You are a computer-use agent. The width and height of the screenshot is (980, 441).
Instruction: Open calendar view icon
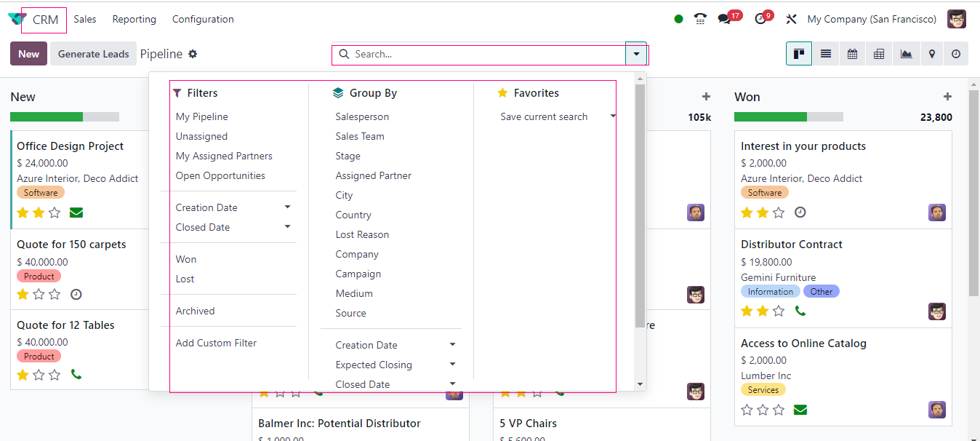click(852, 54)
